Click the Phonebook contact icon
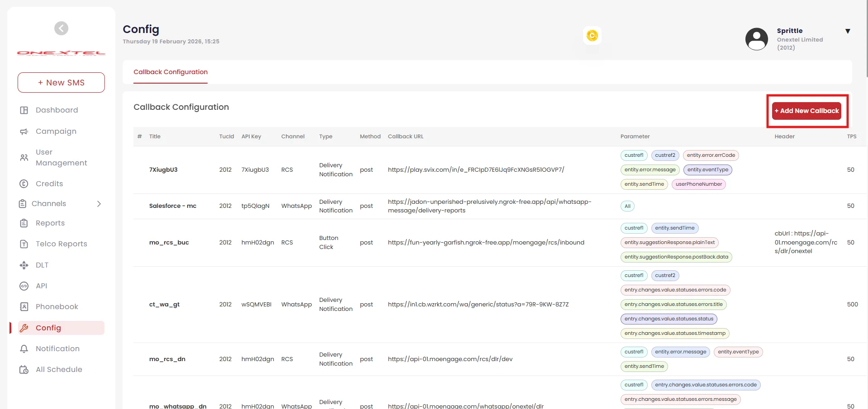 [x=24, y=307]
